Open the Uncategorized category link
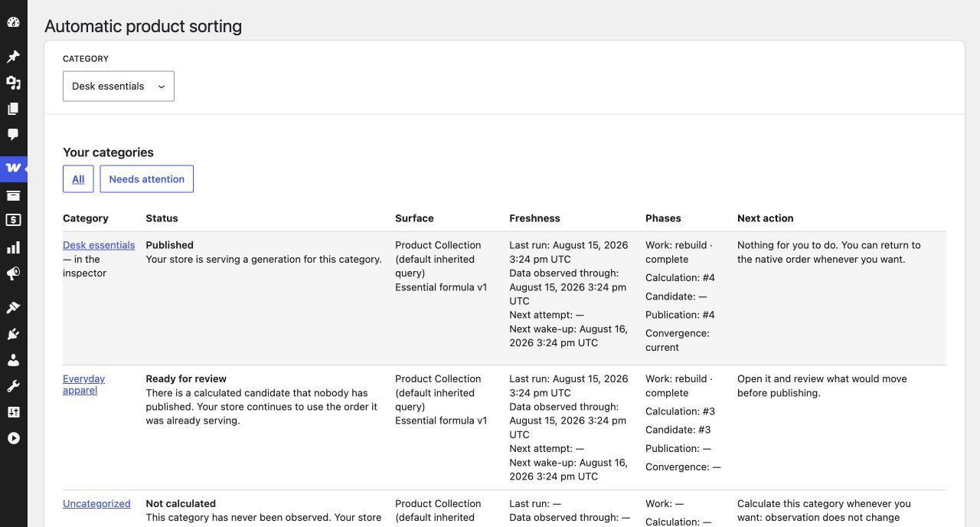 [96, 504]
